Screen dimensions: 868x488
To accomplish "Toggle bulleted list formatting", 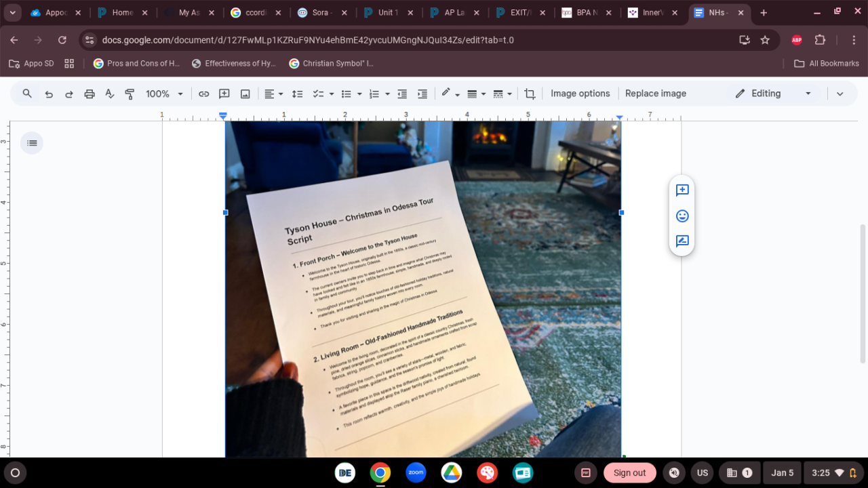I will [x=347, y=94].
